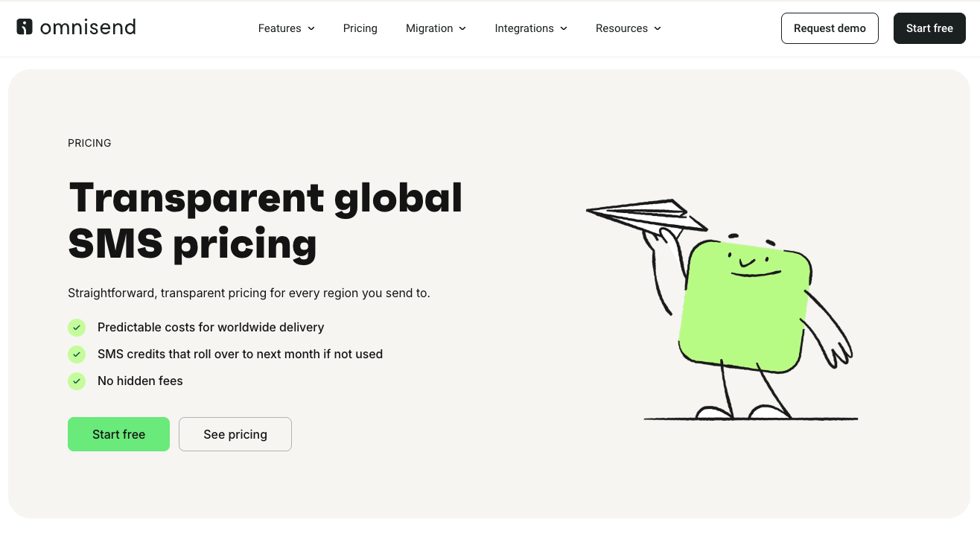Click the "See pricing" button
980x534 pixels.
(x=235, y=434)
